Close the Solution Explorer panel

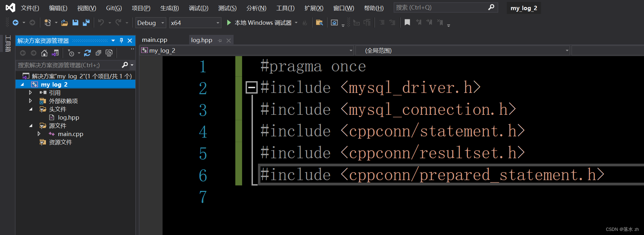[x=130, y=41]
